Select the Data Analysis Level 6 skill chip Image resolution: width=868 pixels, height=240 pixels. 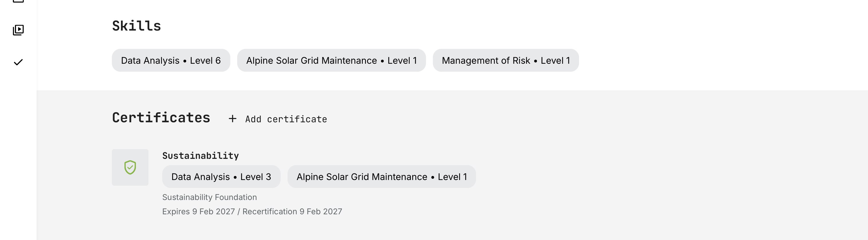coord(171,60)
